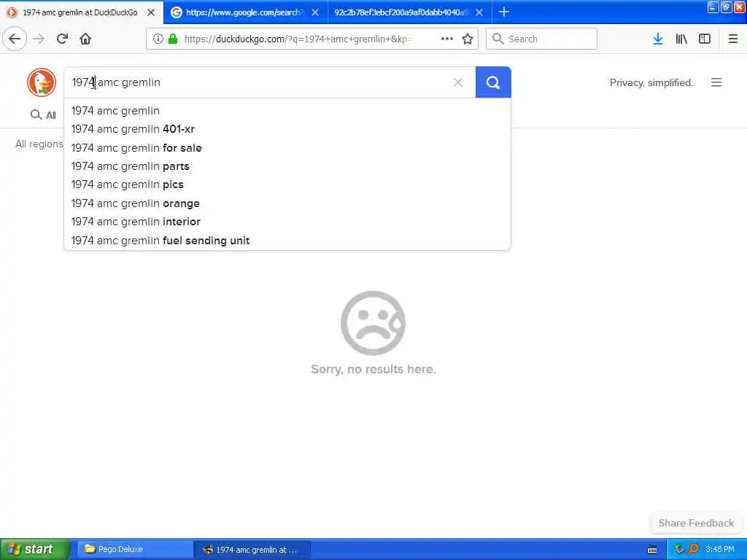The height and width of the screenshot is (560, 747).
Task: Open page actions three-dot menu
Action: pyautogui.click(x=447, y=39)
